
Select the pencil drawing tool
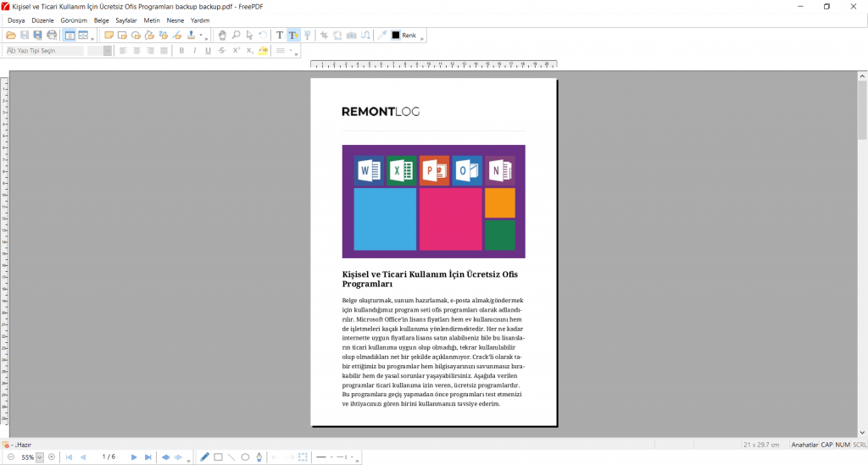click(x=204, y=457)
